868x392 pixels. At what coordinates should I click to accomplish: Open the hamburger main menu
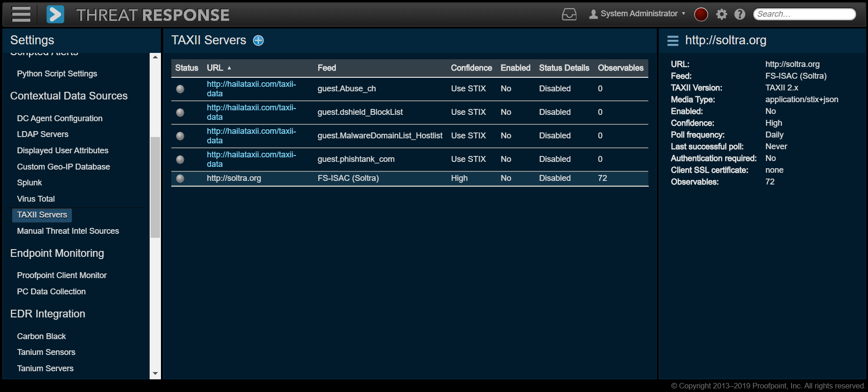(x=21, y=14)
